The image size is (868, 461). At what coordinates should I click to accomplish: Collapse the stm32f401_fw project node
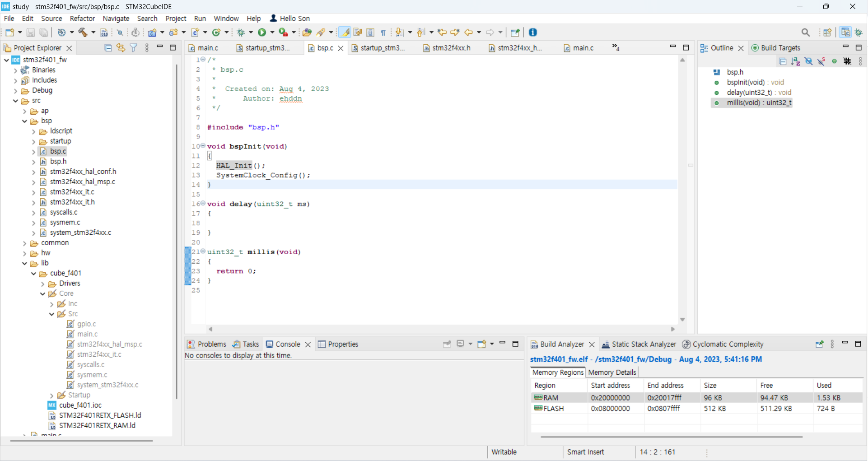point(6,60)
